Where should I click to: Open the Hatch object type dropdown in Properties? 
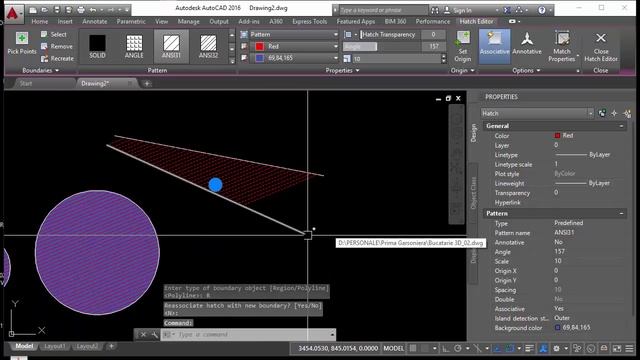(537, 113)
